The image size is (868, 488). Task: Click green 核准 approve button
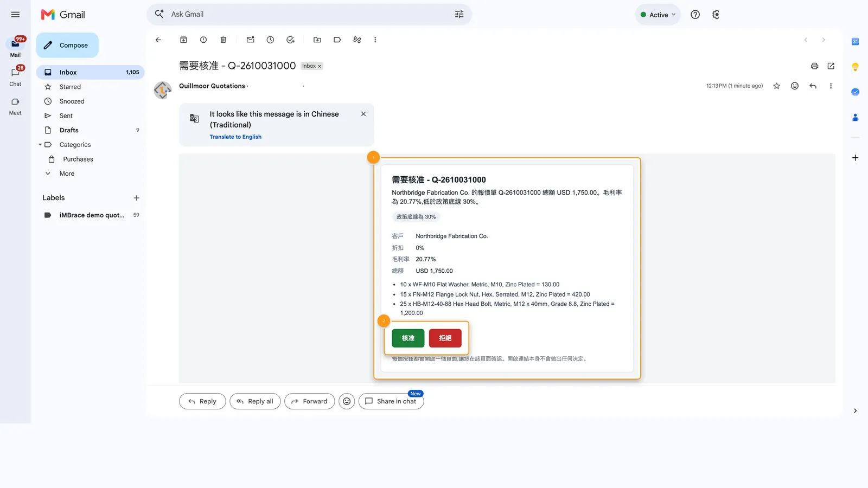pyautogui.click(x=408, y=338)
